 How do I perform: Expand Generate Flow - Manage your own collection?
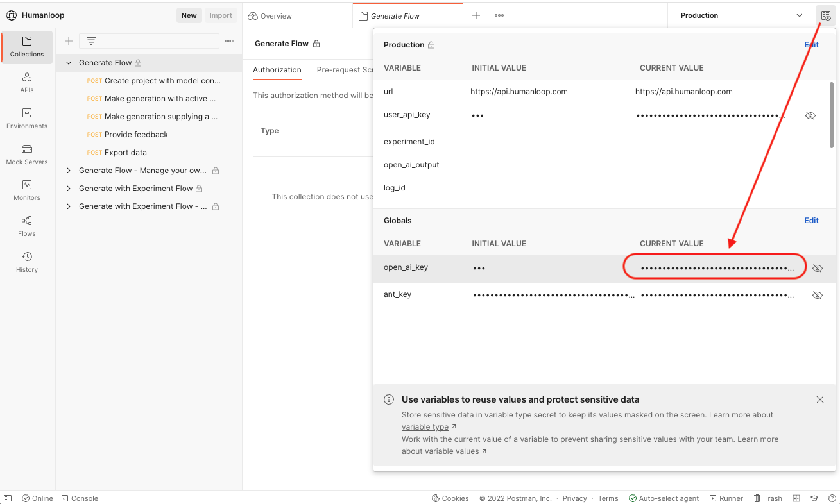point(69,171)
